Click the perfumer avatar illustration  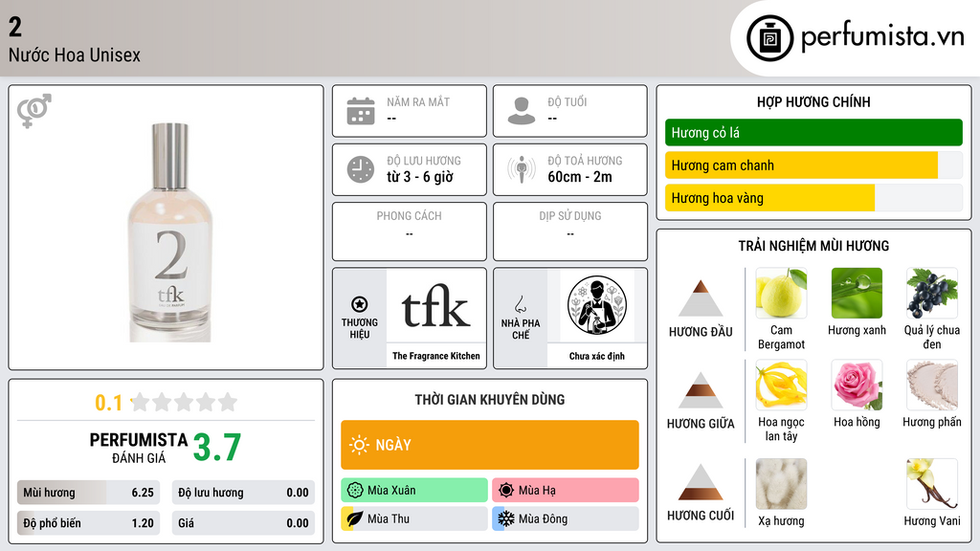point(597,305)
